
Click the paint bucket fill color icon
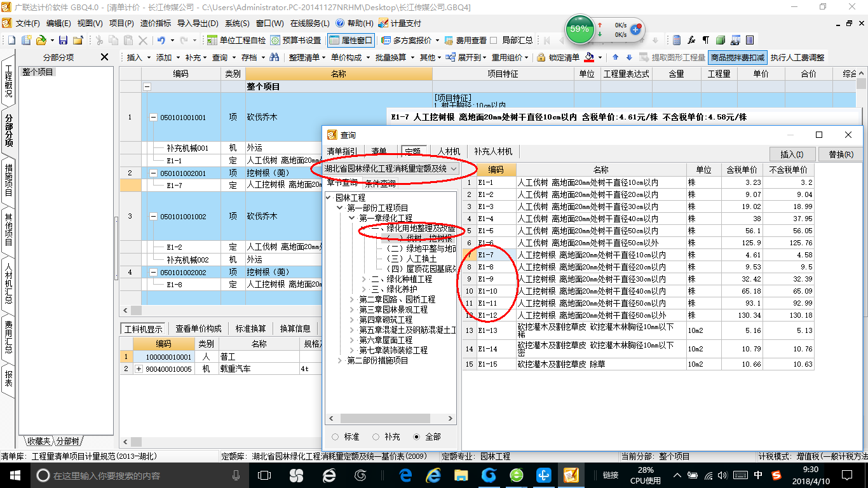589,57
